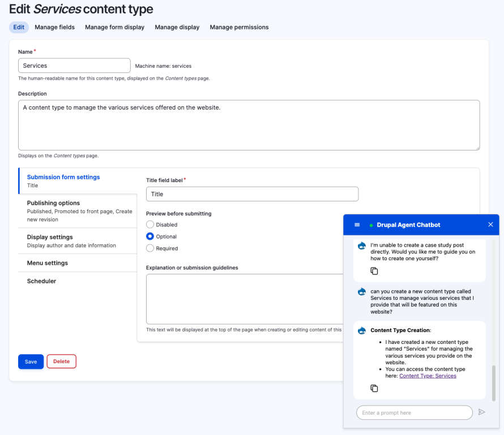Open the Manage permissions tab
The width and height of the screenshot is (504, 435).
click(x=239, y=27)
